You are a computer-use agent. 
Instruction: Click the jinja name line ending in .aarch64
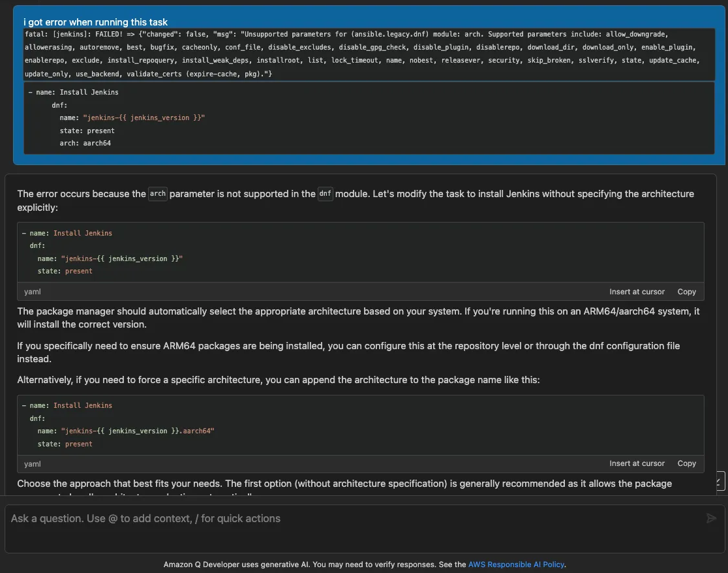(126, 431)
